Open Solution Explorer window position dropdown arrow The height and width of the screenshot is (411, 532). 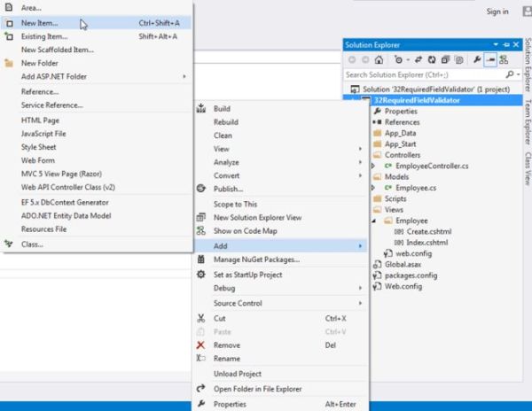point(496,44)
